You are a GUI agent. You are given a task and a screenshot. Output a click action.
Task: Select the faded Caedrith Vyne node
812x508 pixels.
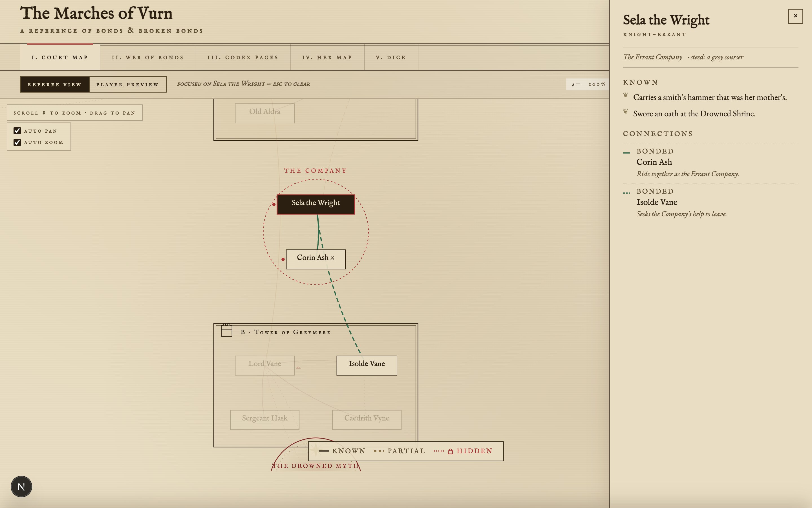pyautogui.click(x=367, y=420)
